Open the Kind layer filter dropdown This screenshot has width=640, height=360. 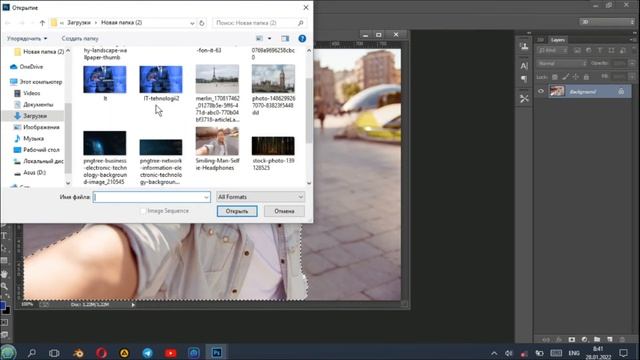pos(553,51)
